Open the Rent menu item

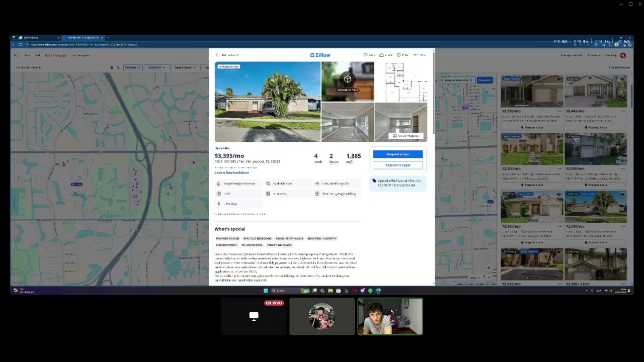tap(27, 55)
